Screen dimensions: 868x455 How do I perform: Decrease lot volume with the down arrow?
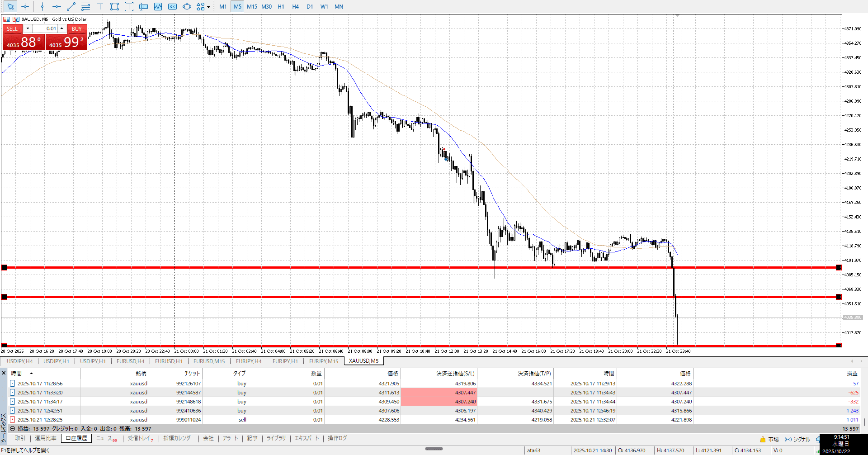click(28, 28)
